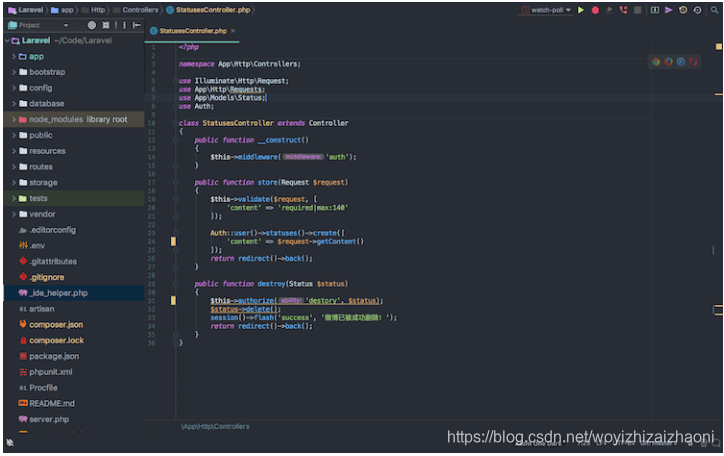Expand the config folder
This screenshot has width=724, height=456.
(x=14, y=88)
